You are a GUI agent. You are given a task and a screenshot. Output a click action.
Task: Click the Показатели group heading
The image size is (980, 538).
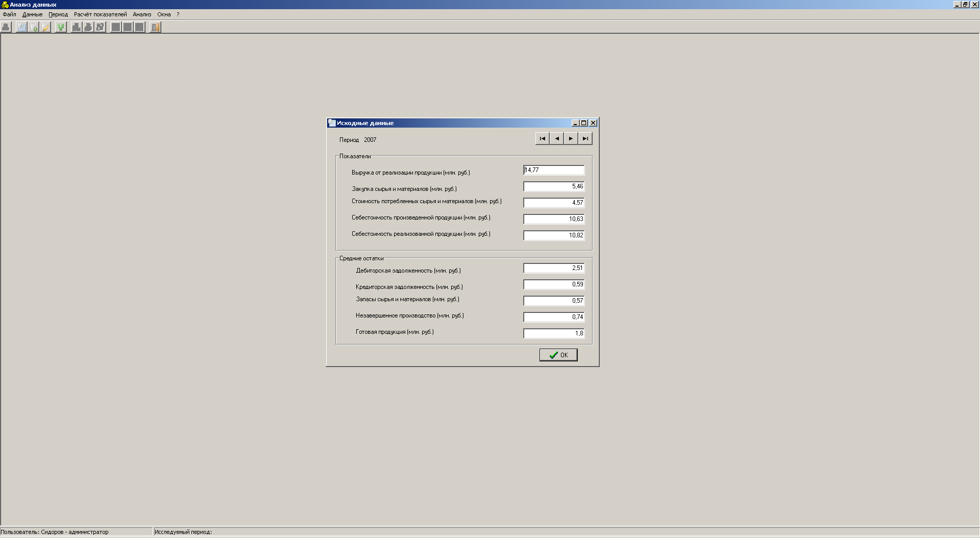[x=355, y=156]
